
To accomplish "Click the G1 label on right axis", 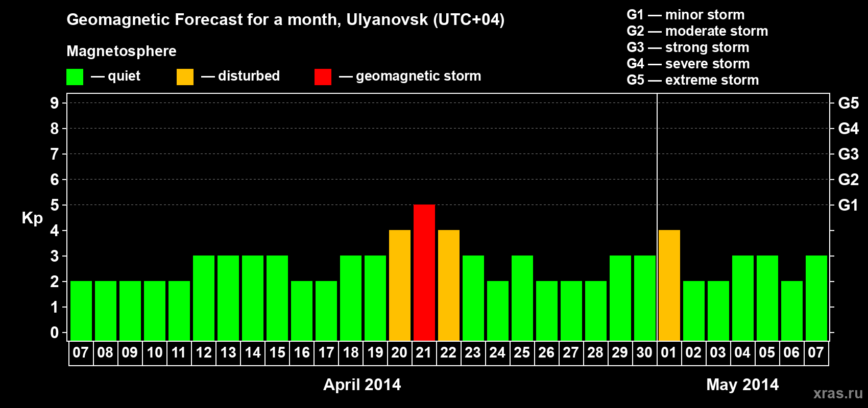I will click(x=848, y=205).
